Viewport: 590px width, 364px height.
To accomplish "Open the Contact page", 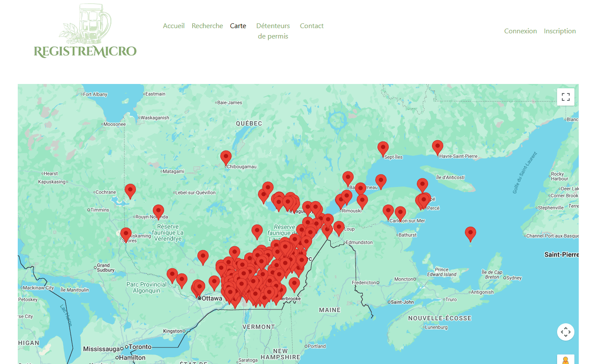I will tap(312, 26).
